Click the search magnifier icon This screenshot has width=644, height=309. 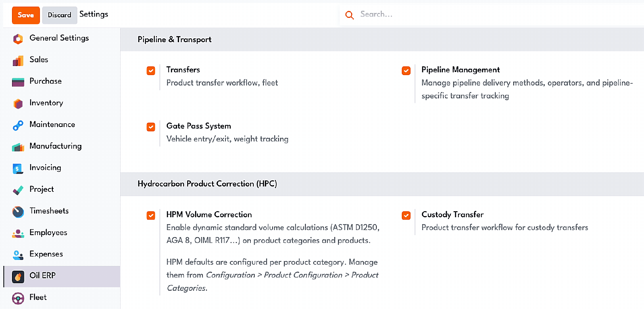point(349,15)
